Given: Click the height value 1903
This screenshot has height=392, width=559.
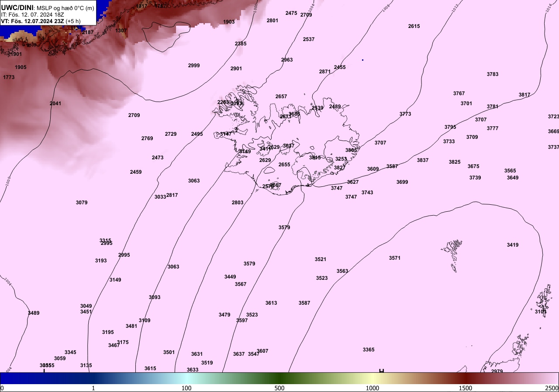Looking at the screenshot, I should (229, 22).
